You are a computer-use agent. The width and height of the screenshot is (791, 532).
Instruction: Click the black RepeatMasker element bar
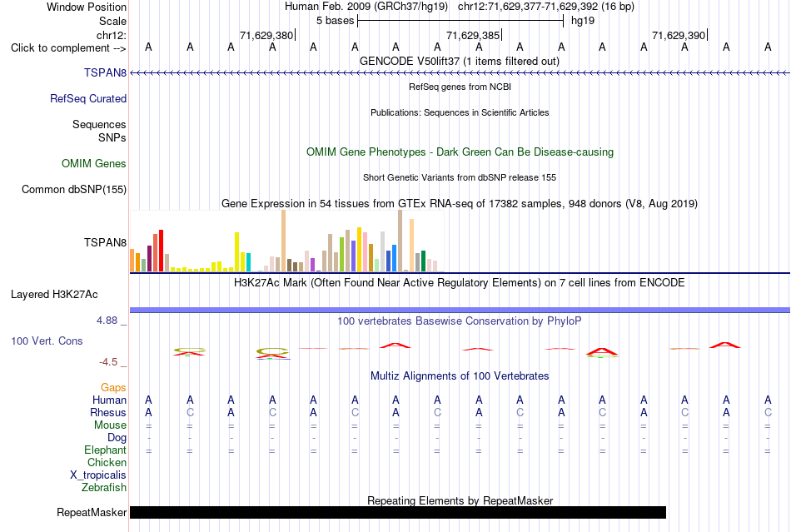coord(398,512)
